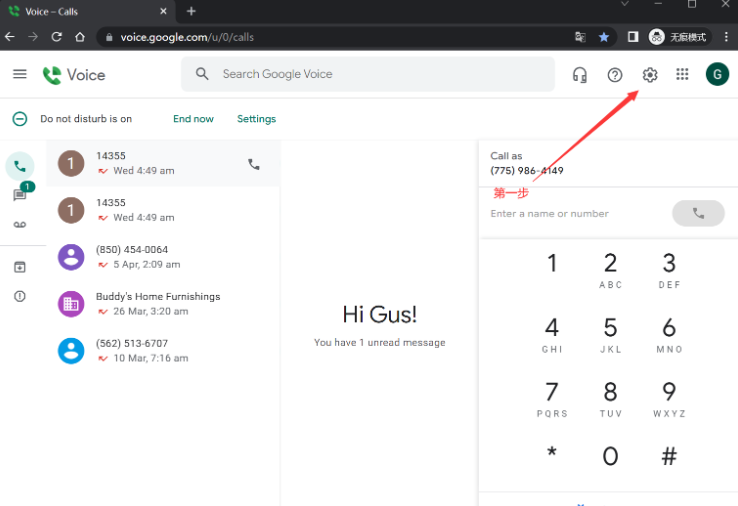Bookmark this page with the star
The width and height of the screenshot is (738, 506).
[x=604, y=37]
